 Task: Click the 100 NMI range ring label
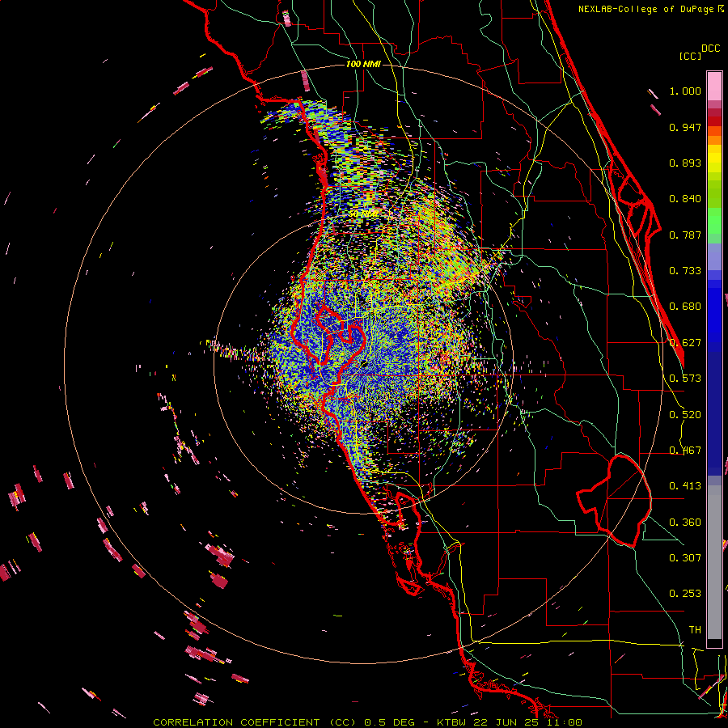click(x=363, y=64)
